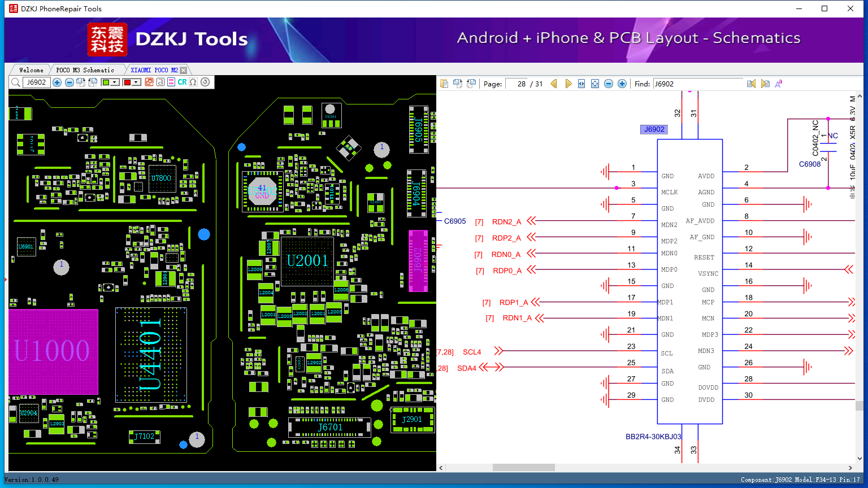This screenshot has width=868, height=488.
Task: Click the highlighted J6902 label in schematic
Action: pos(654,129)
